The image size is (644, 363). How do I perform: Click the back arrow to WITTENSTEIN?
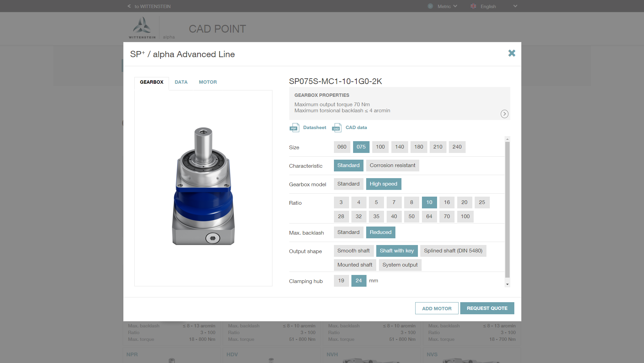coord(129,6)
